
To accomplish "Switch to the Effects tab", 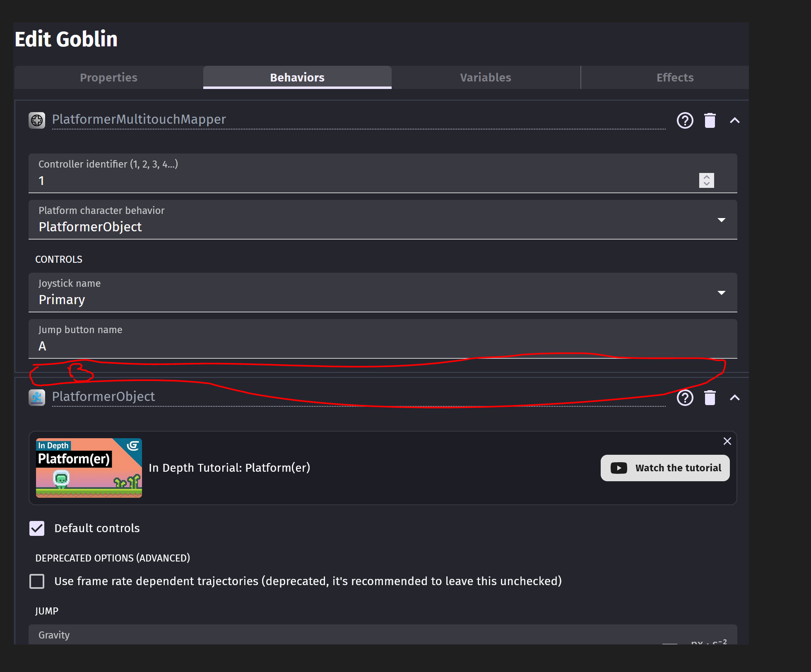I will (x=674, y=77).
